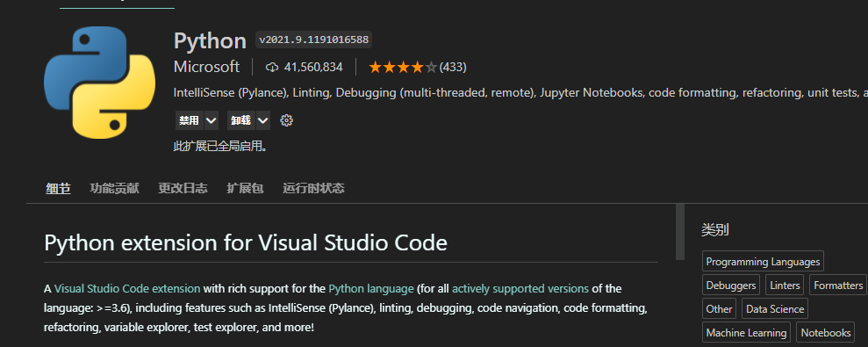Click the star rating icons

click(403, 68)
